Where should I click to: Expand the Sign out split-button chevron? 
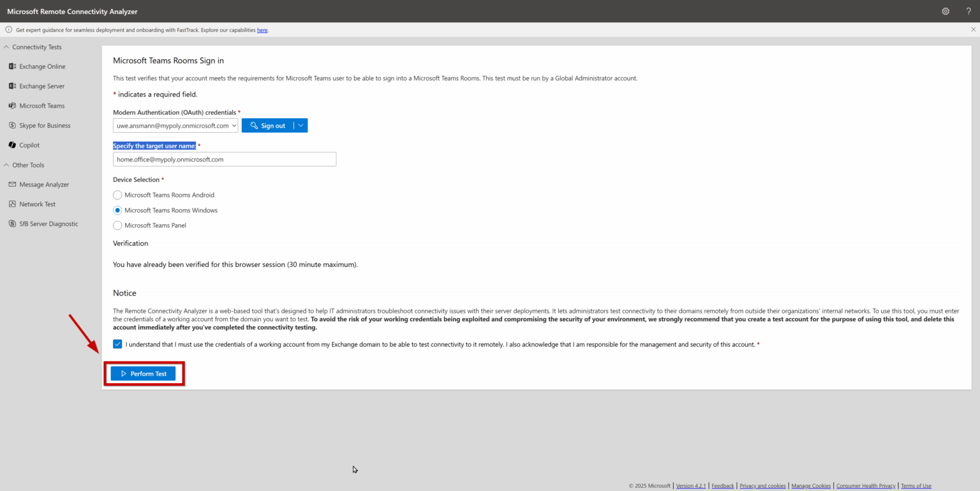[301, 125]
